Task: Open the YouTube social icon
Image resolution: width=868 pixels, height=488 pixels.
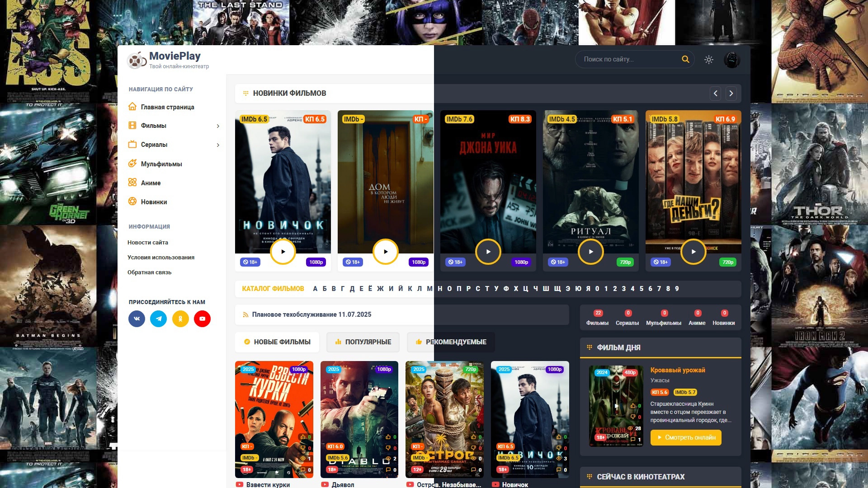Action: [x=202, y=319]
